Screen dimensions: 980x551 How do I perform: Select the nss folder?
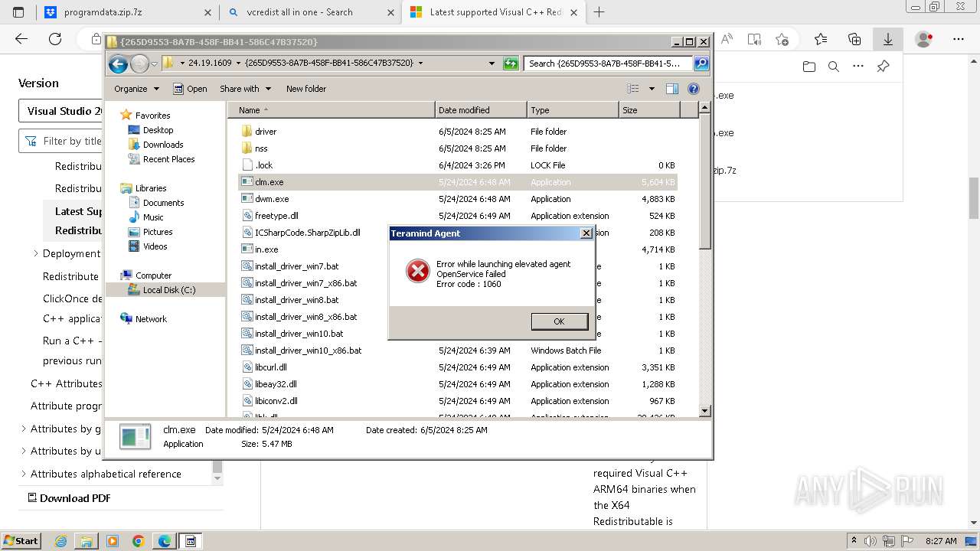click(261, 148)
